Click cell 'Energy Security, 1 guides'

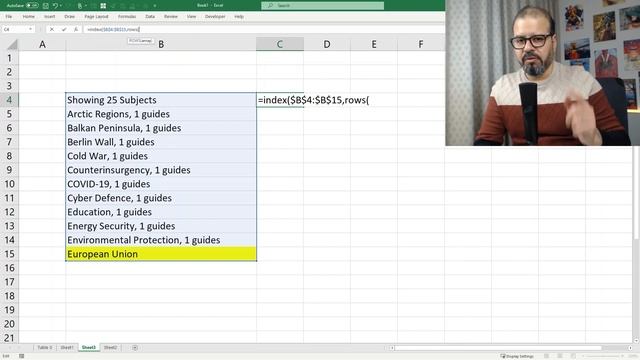161,226
